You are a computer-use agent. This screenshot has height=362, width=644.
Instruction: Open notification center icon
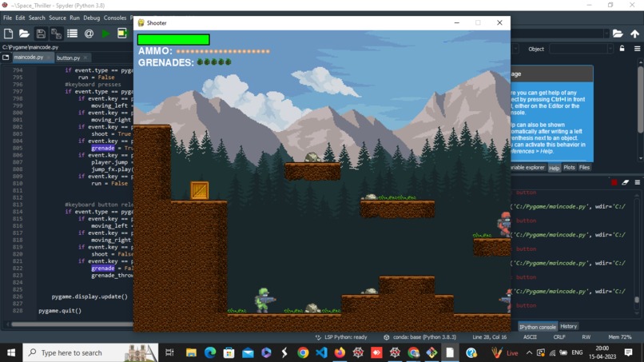click(x=628, y=352)
